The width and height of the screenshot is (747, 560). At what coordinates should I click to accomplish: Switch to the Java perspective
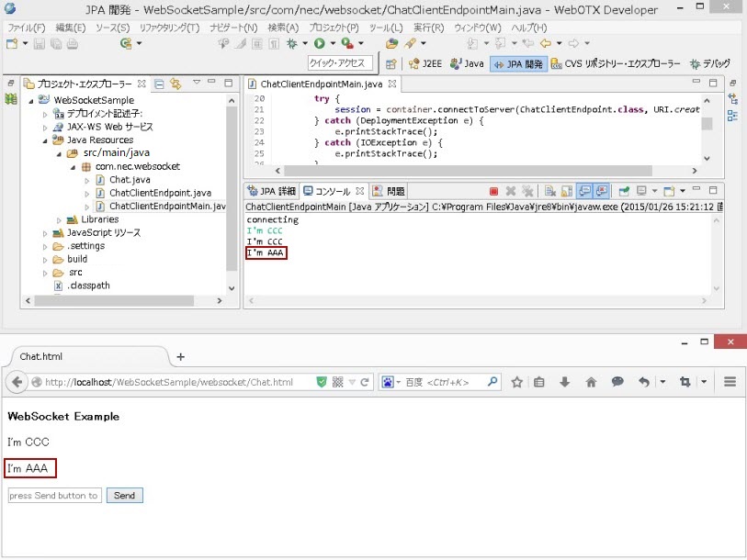[467, 63]
